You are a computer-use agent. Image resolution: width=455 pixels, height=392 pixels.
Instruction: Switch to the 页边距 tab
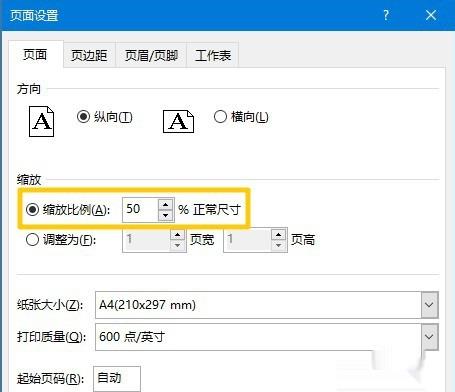pyautogui.click(x=89, y=55)
